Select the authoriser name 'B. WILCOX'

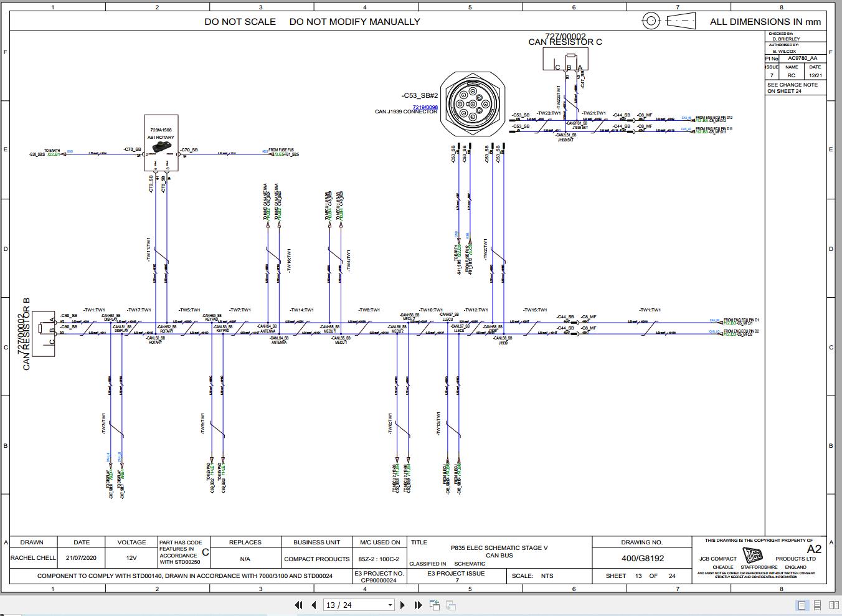784,51
